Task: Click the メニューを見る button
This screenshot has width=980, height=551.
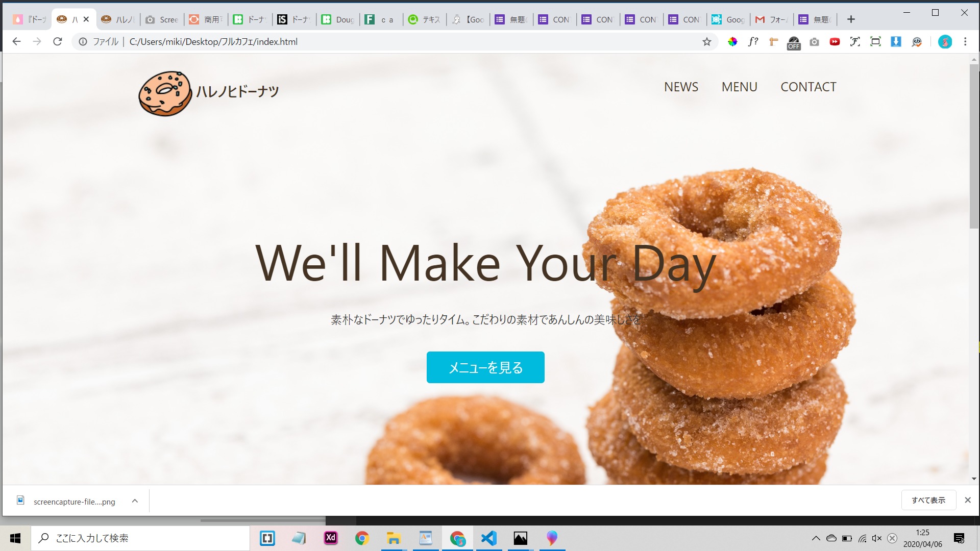Action: [485, 367]
